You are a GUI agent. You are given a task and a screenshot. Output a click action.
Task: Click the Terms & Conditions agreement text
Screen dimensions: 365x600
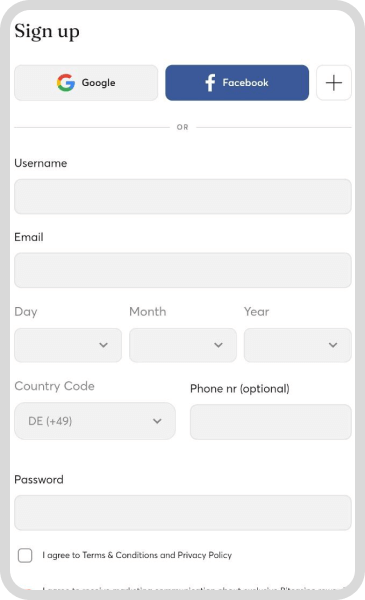137,555
